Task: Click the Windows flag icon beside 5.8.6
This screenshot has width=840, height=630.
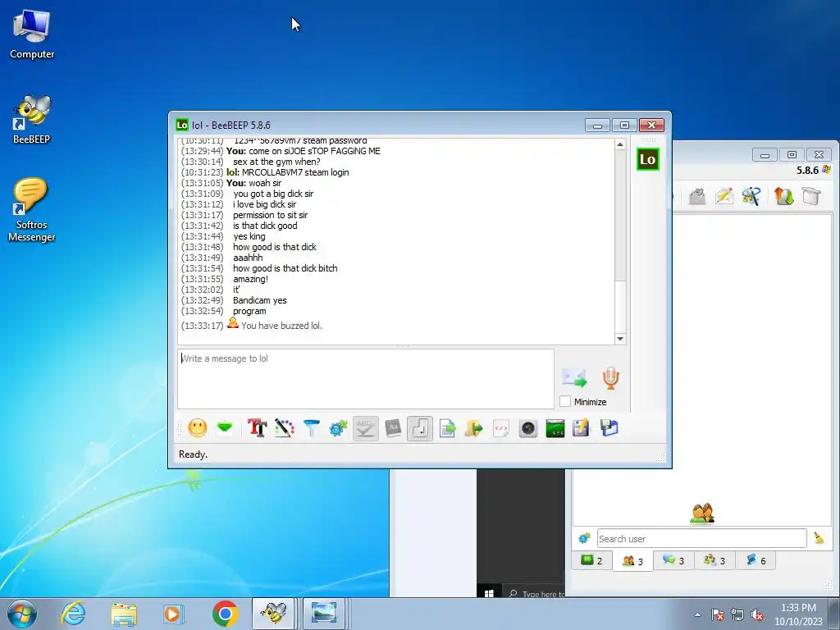Action: pos(826,169)
